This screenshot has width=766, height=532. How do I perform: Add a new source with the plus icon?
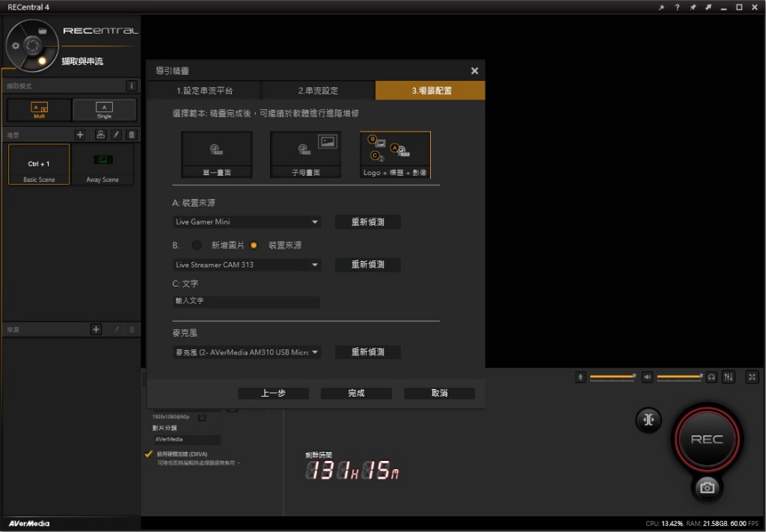tap(96, 330)
